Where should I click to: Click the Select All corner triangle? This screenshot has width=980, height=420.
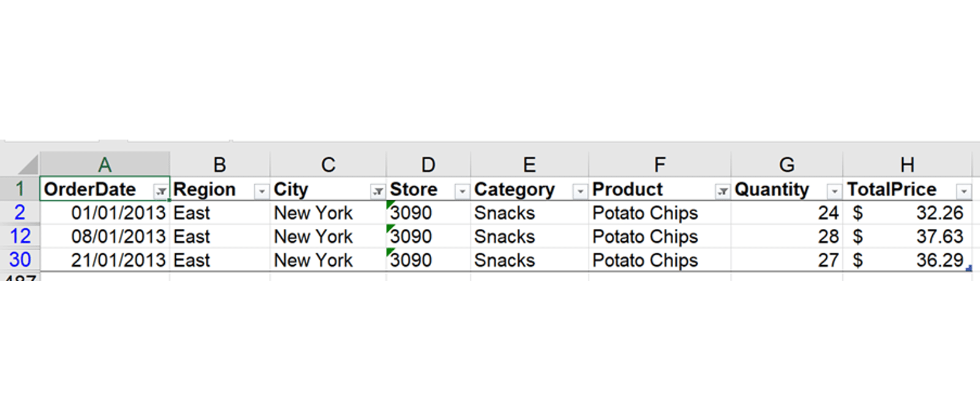(28, 165)
